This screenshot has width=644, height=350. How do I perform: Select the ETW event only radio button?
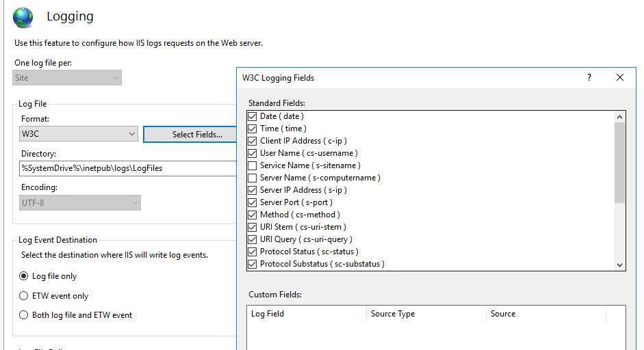pos(24,296)
